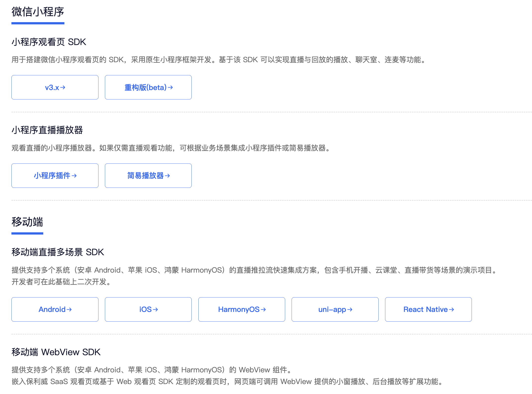Open the v3.x SDK link

pos(55,87)
